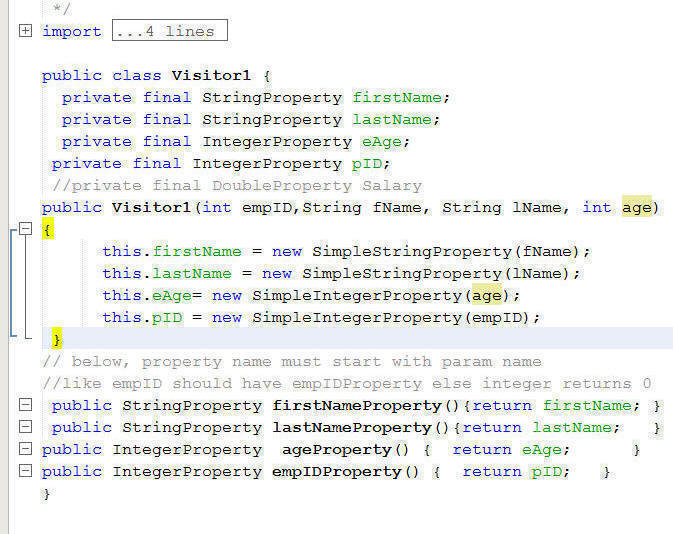Click the pID field declaration
The image size is (673, 534).
click(367, 164)
